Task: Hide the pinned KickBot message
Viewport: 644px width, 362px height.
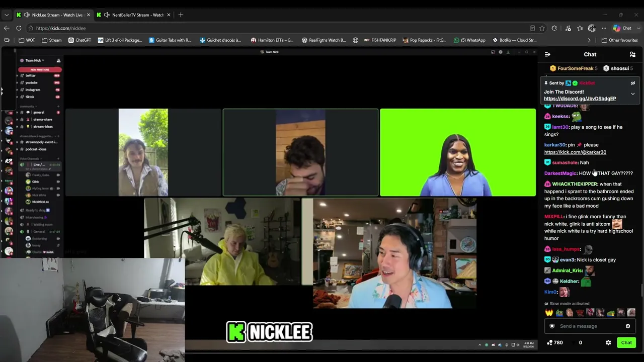Action: 632,83
